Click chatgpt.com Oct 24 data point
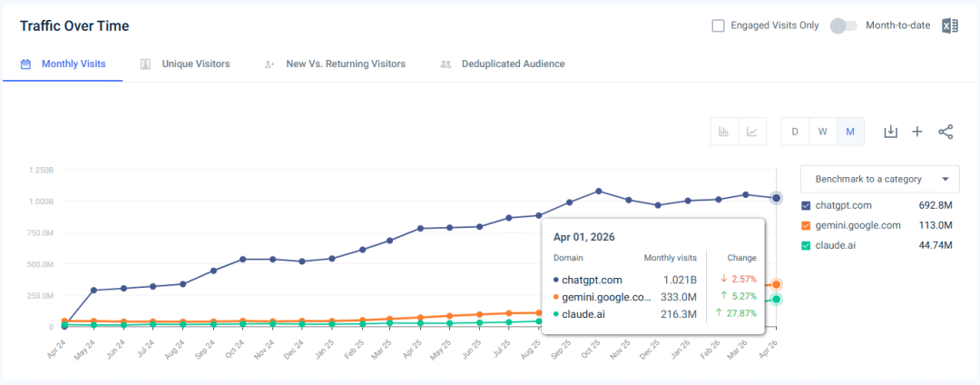This screenshot has width=980, height=385. [x=242, y=259]
